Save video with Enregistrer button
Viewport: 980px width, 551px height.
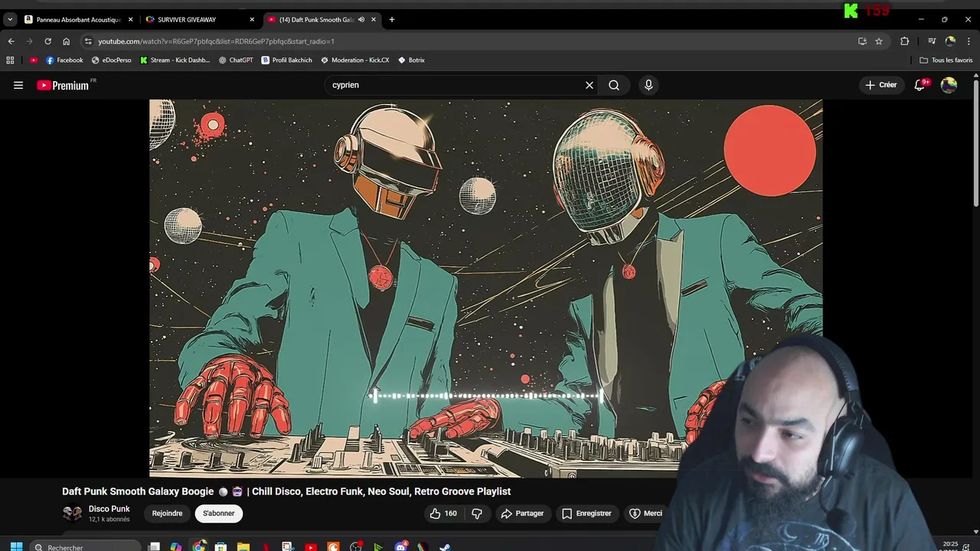point(586,514)
